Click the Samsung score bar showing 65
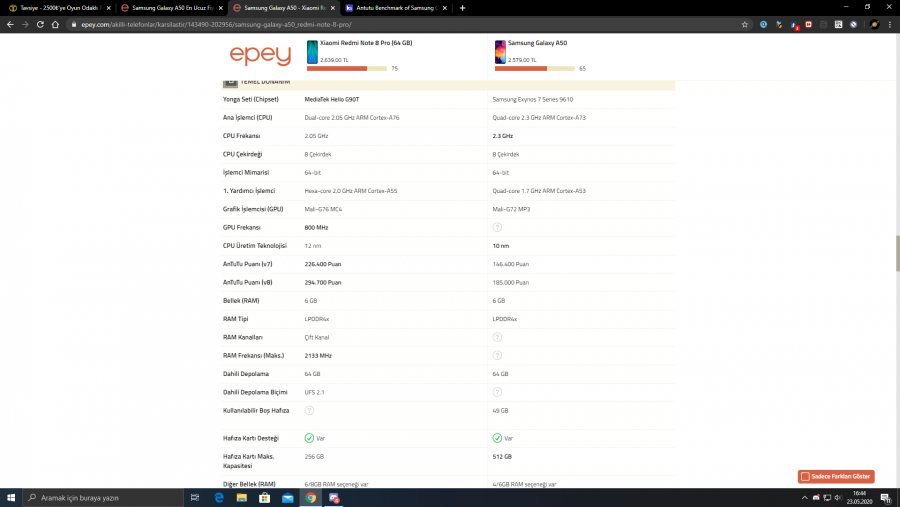Viewport: 900px width, 507px height. 534,68
